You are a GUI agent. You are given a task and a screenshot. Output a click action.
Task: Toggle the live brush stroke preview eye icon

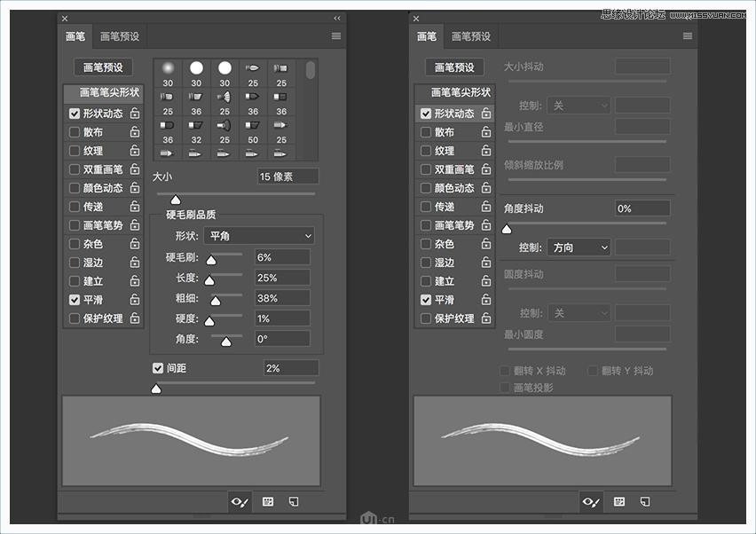click(x=239, y=502)
